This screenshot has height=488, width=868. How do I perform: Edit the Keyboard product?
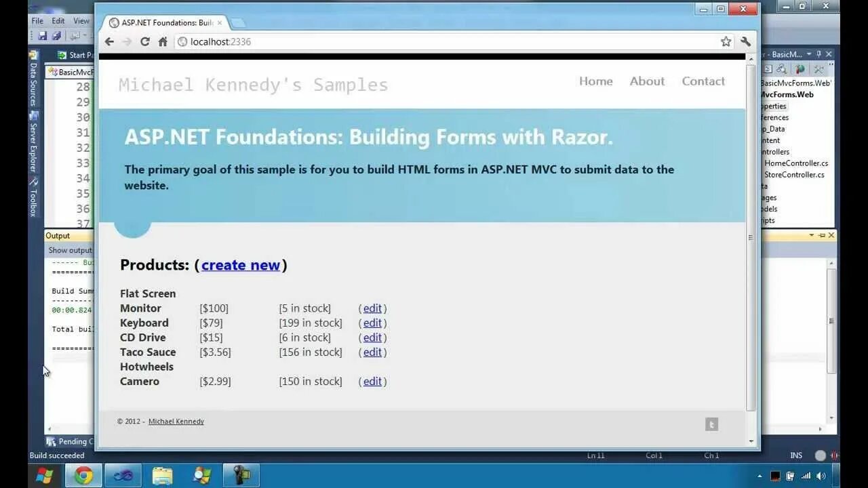pyautogui.click(x=372, y=323)
